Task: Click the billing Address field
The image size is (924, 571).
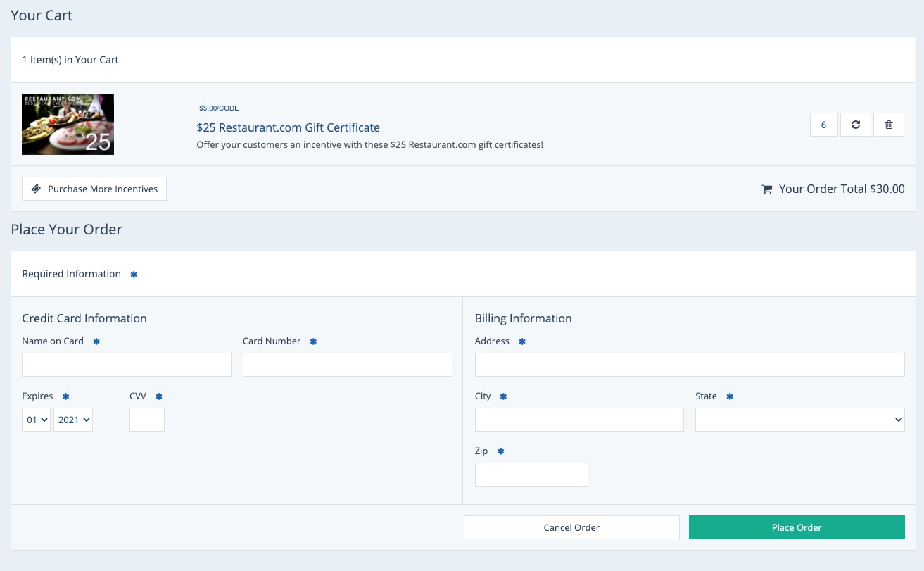Action: coord(690,365)
